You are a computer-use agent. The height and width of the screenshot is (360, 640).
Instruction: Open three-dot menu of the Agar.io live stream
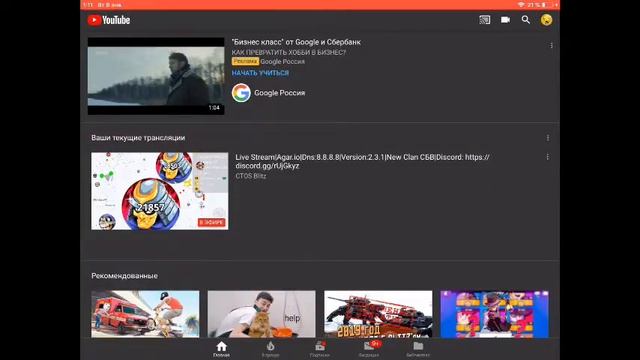click(x=547, y=157)
